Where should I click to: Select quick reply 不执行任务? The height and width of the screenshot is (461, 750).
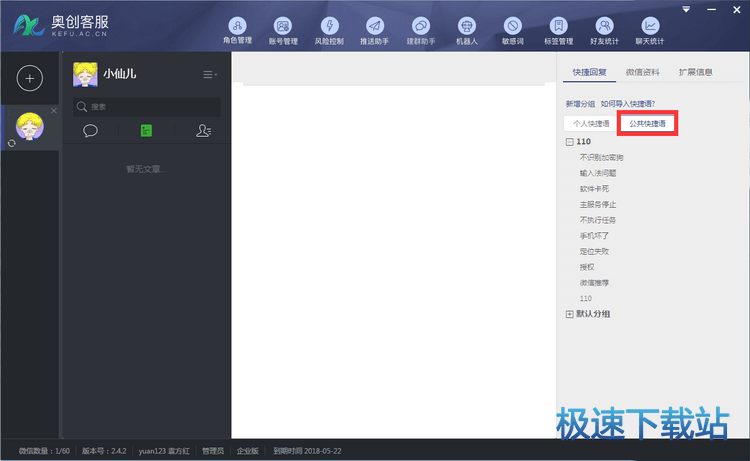pyautogui.click(x=598, y=220)
